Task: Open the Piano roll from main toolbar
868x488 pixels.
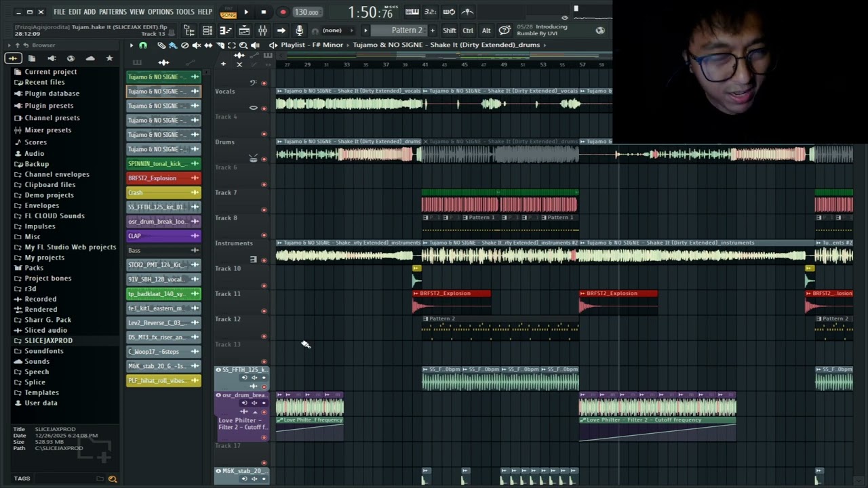Action: click(x=226, y=30)
